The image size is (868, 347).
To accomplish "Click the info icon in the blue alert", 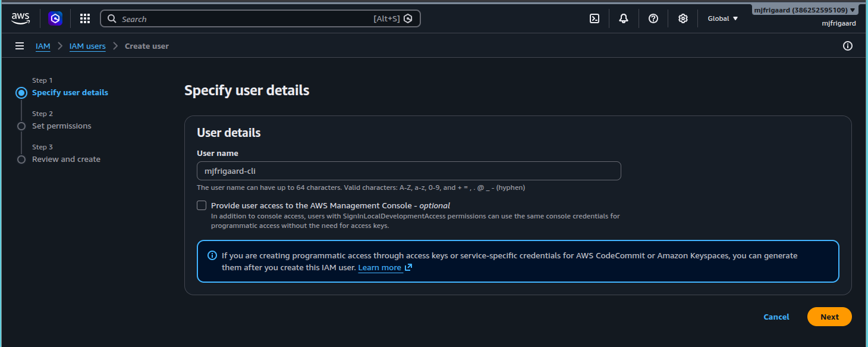I will (x=212, y=255).
